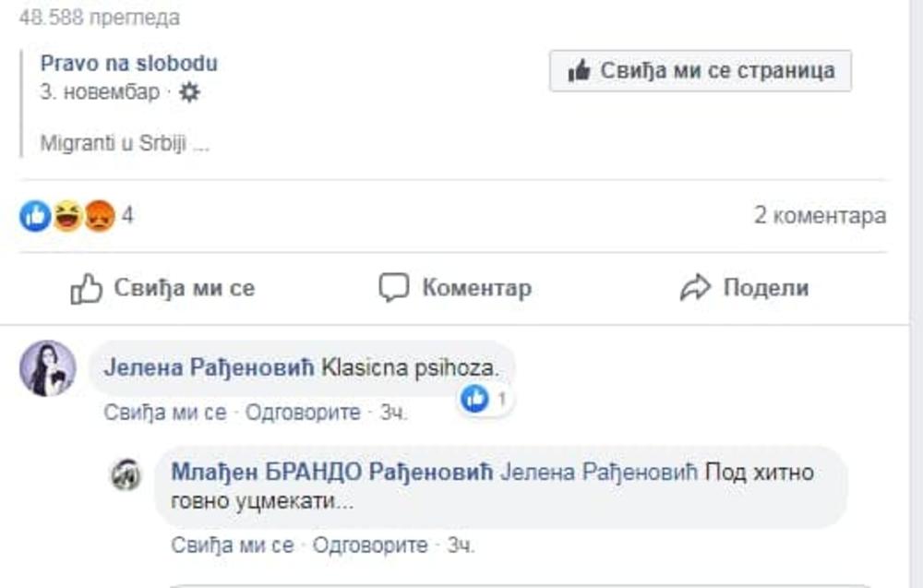
Task: Show the 2 коментара comments
Action: coord(820,216)
